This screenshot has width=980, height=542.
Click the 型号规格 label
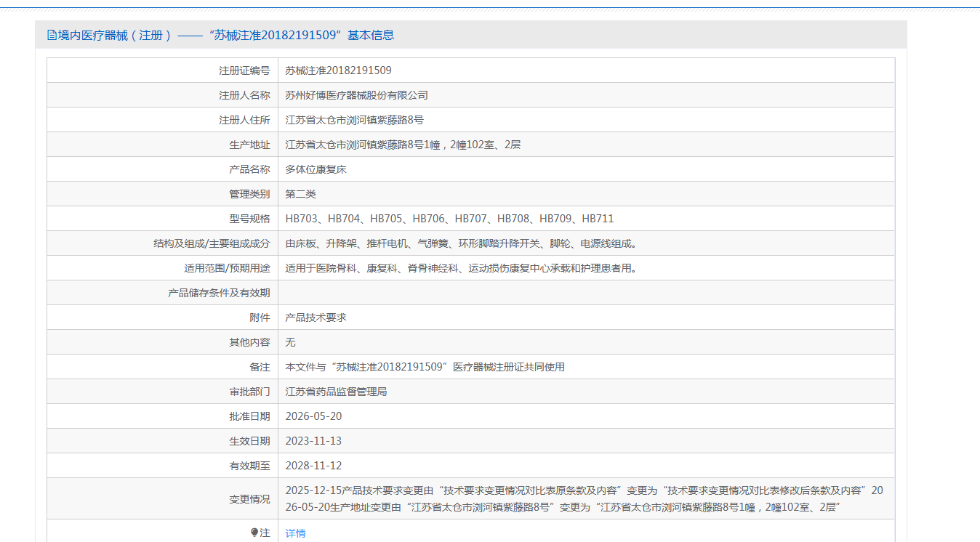pyautogui.click(x=250, y=219)
